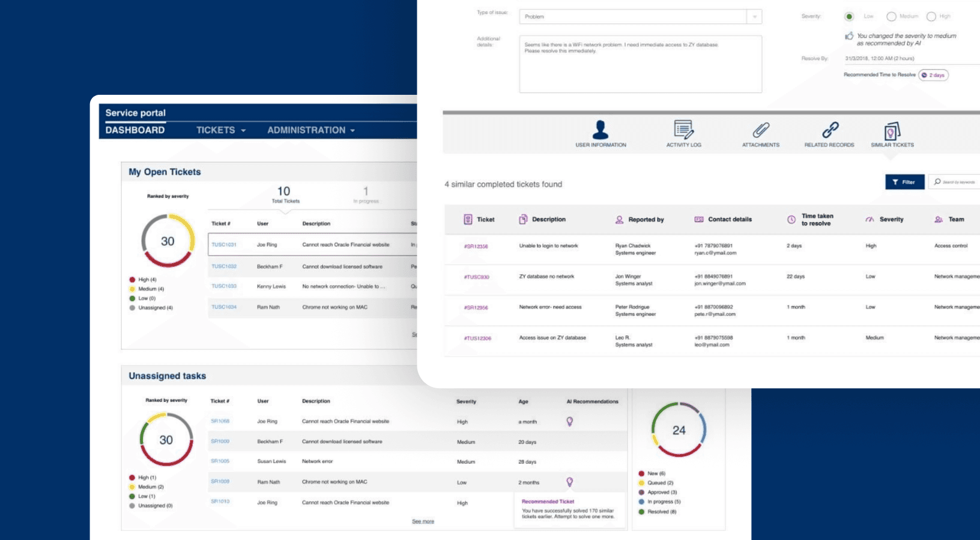The height and width of the screenshot is (540, 980).
Task: Open unassigned ticket SR1005
Action: [x=220, y=461]
